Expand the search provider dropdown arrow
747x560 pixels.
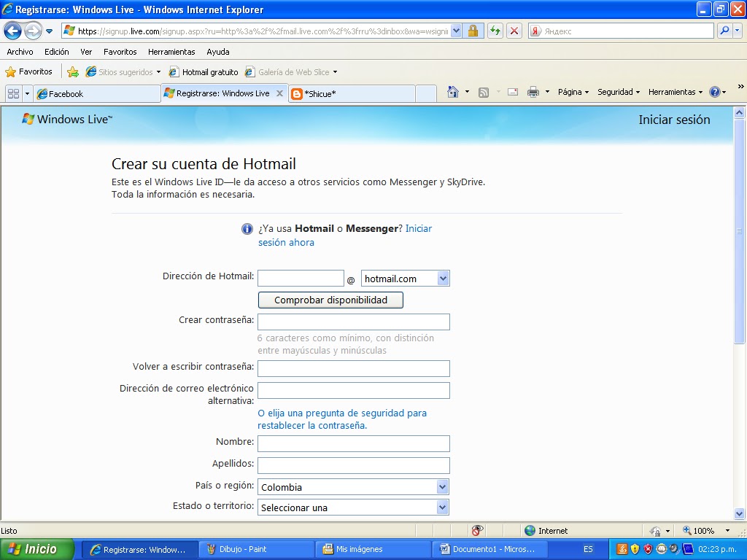(x=738, y=31)
